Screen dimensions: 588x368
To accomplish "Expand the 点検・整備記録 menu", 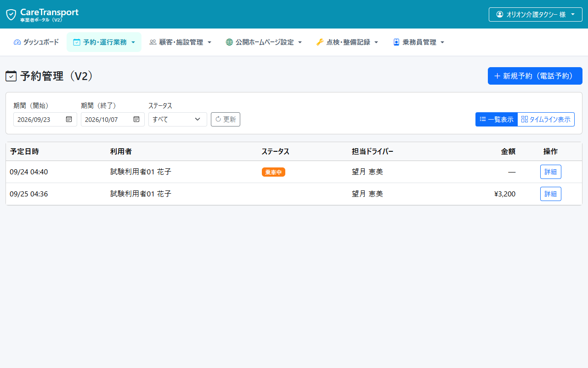I will [347, 42].
